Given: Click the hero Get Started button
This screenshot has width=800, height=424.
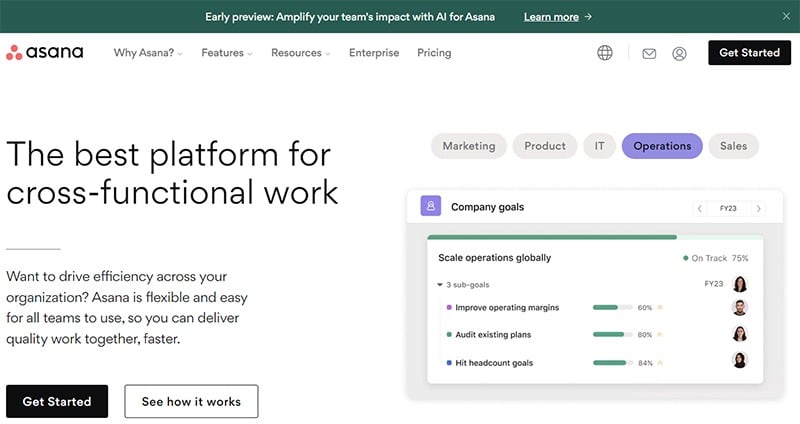Looking at the screenshot, I should pyautogui.click(x=57, y=402).
